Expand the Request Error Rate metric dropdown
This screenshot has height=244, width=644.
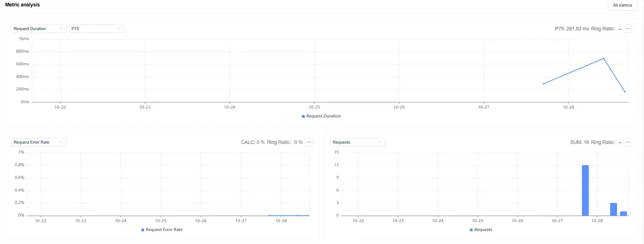click(38, 142)
